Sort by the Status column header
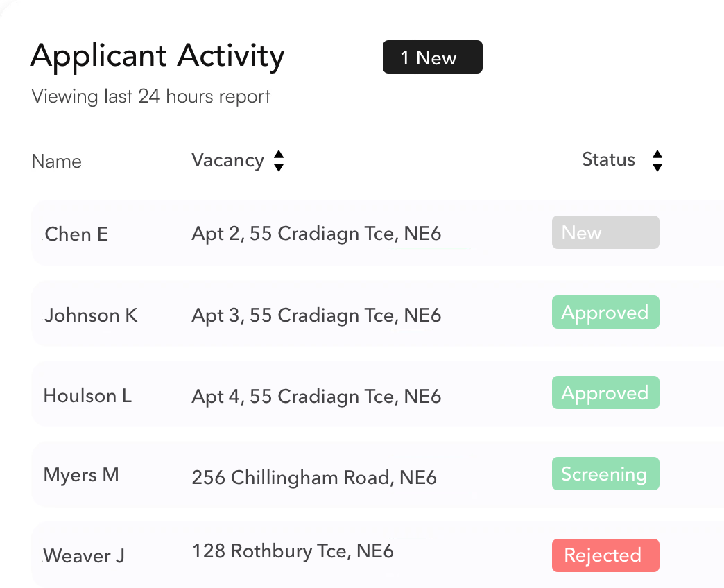The image size is (724, 588). (x=608, y=159)
